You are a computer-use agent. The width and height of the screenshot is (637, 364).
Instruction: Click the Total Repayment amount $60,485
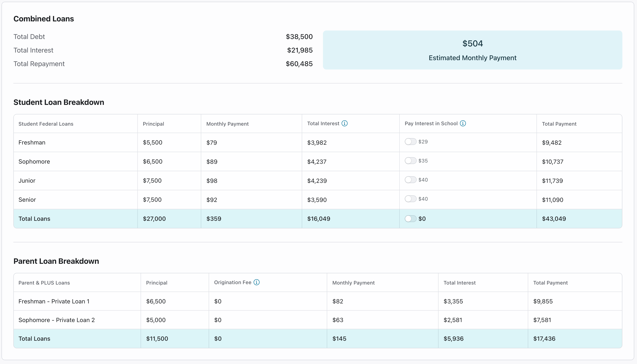pos(299,64)
